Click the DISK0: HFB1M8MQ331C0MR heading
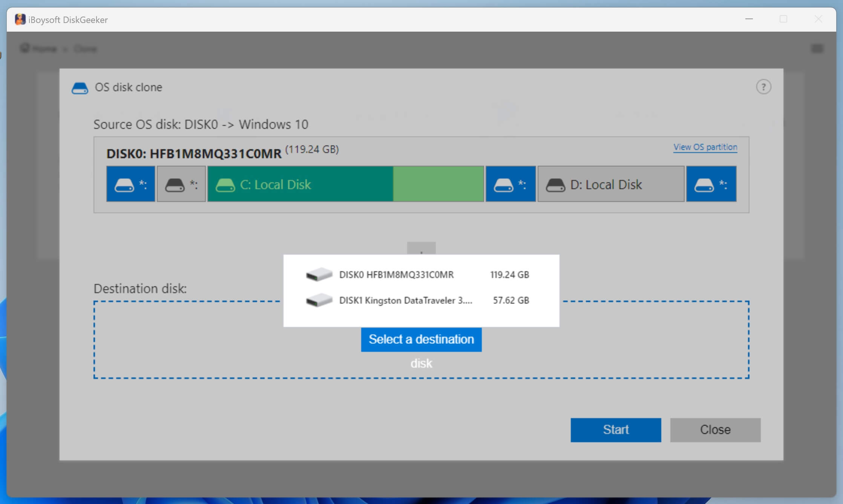The image size is (843, 504). (x=194, y=153)
